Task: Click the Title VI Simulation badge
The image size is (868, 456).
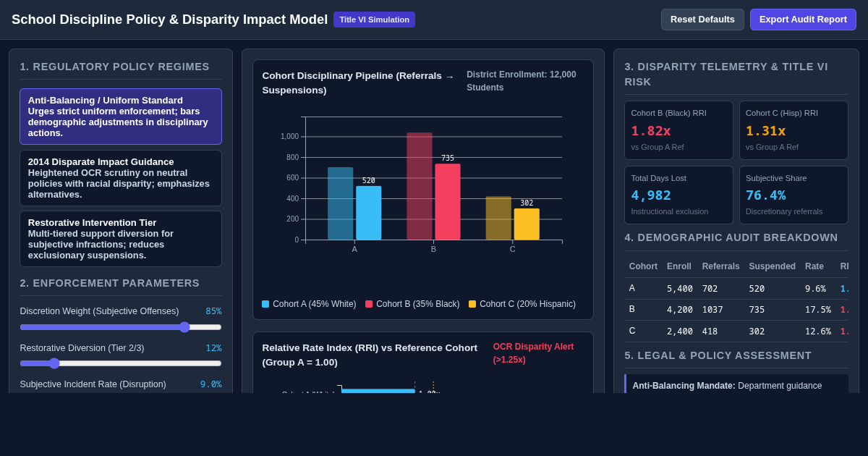Action: coord(374,20)
